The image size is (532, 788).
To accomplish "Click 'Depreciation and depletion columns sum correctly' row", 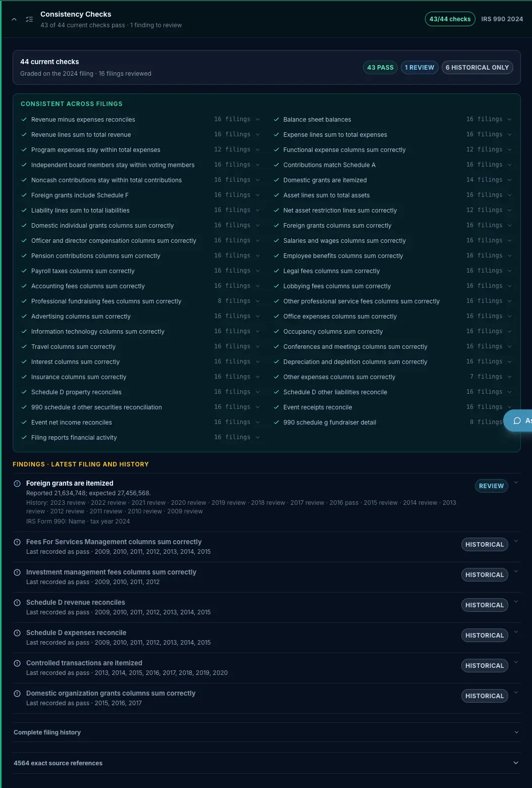I will coord(393,362).
